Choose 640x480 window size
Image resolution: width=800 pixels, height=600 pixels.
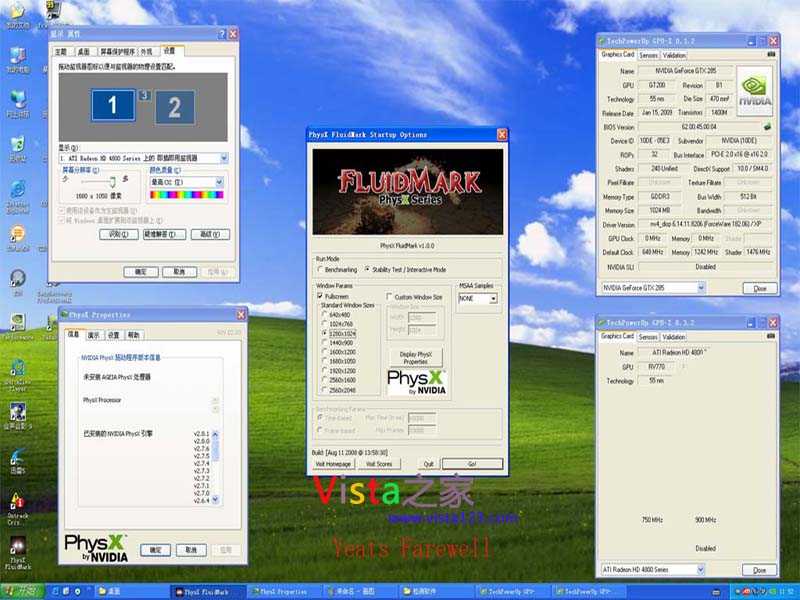click(336, 315)
